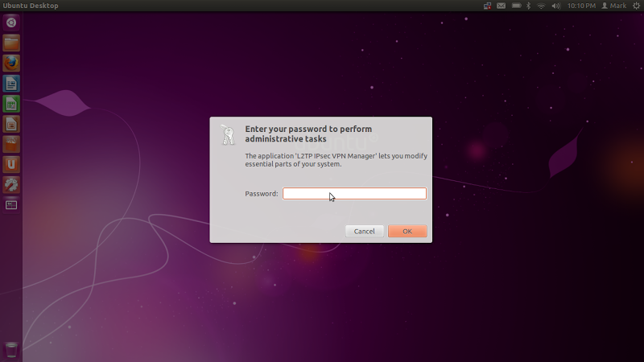Image resolution: width=644 pixels, height=362 pixels.
Task: Open LibreOffice Impress from the launcher
Action: click(11, 124)
